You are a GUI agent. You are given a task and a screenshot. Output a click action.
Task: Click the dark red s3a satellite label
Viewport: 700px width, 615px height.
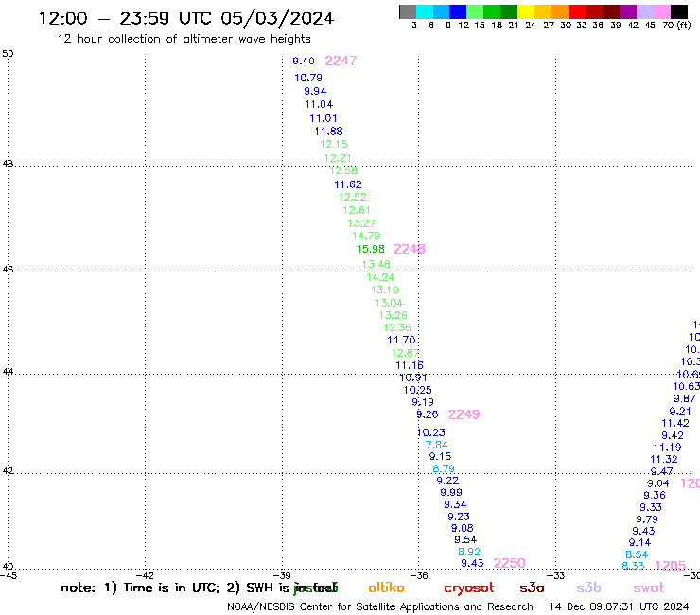click(533, 588)
